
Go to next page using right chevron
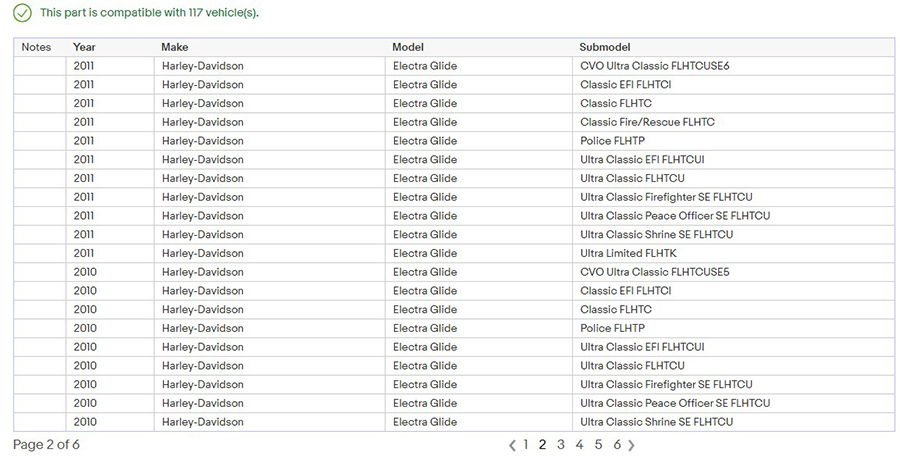pyautogui.click(x=631, y=445)
